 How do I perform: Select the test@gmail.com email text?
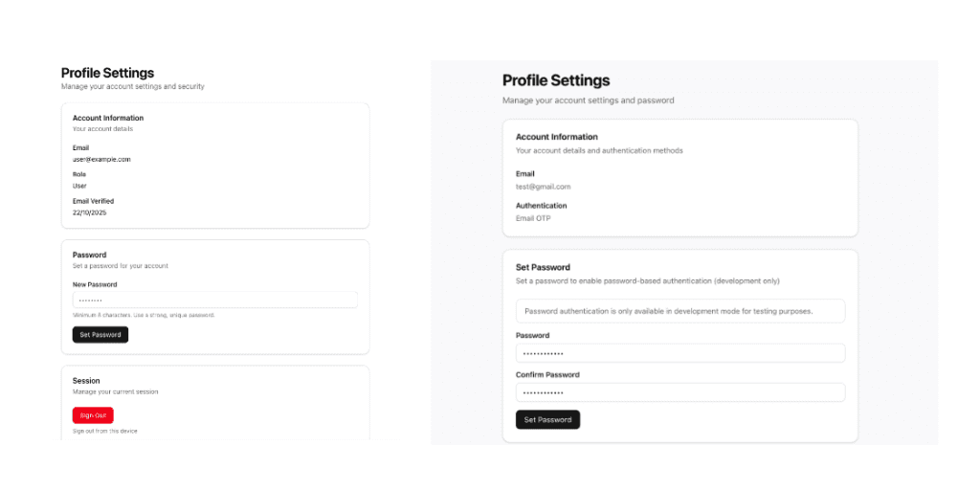pyautogui.click(x=543, y=187)
